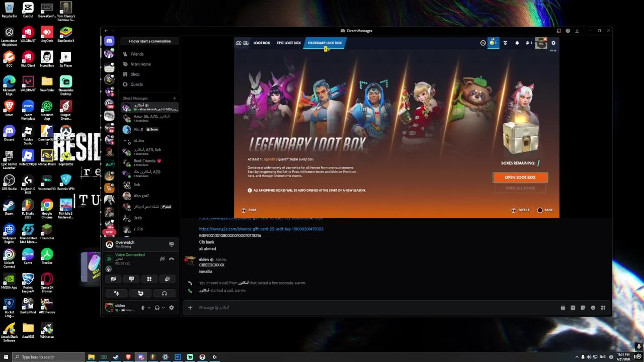
Task: Click DETAILS in the Overwatch stream
Action: (x=520, y=210)
